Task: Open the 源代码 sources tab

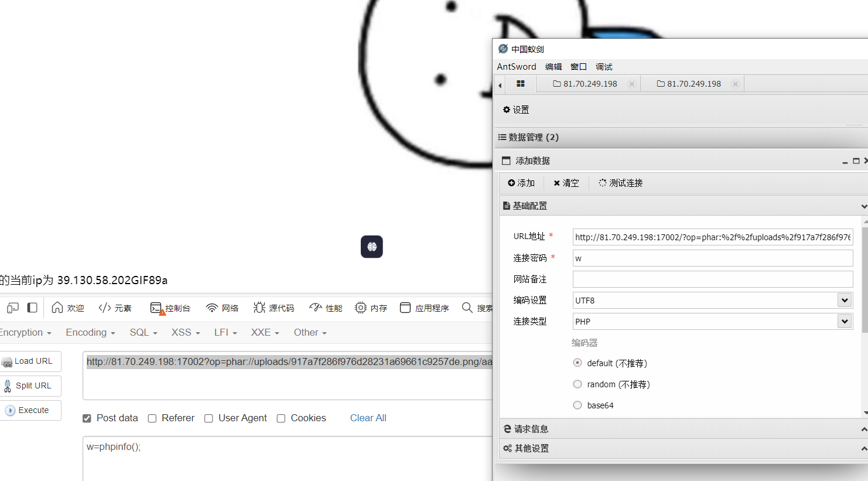Action: click(274, 308)
